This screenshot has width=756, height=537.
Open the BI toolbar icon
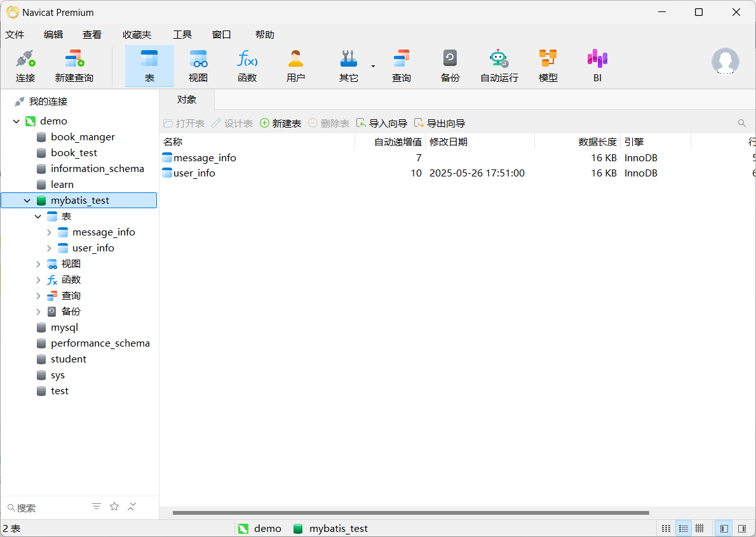coord(597,65)
